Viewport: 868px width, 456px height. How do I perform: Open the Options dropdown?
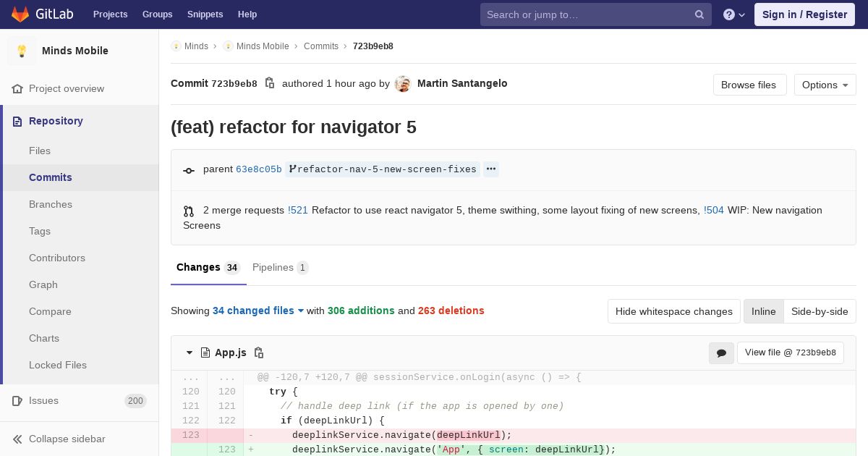tap(825, 85)
